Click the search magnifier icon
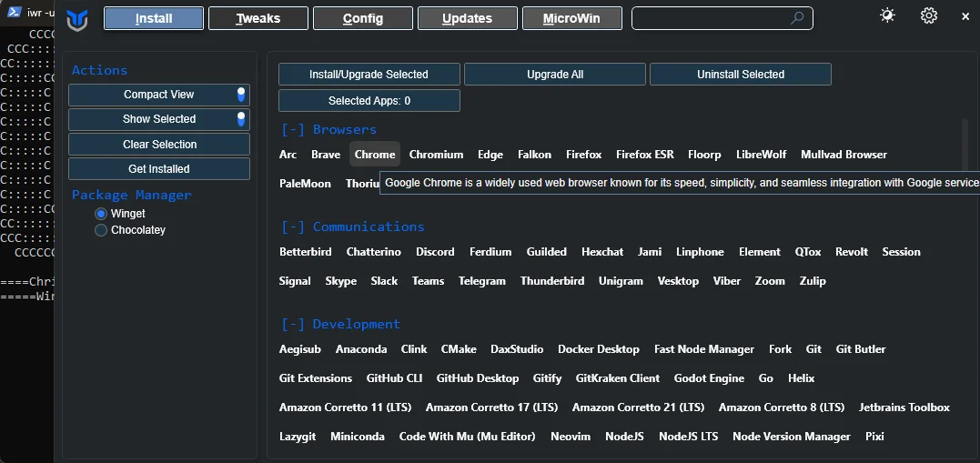Viewport: 980px width, 463px height. click(x=797, y=18)
